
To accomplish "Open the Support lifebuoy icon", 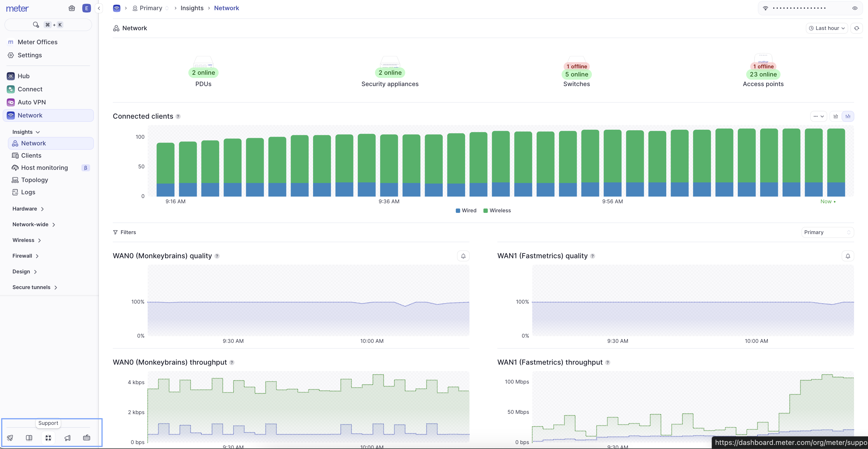I will click(x=48, y=438).
